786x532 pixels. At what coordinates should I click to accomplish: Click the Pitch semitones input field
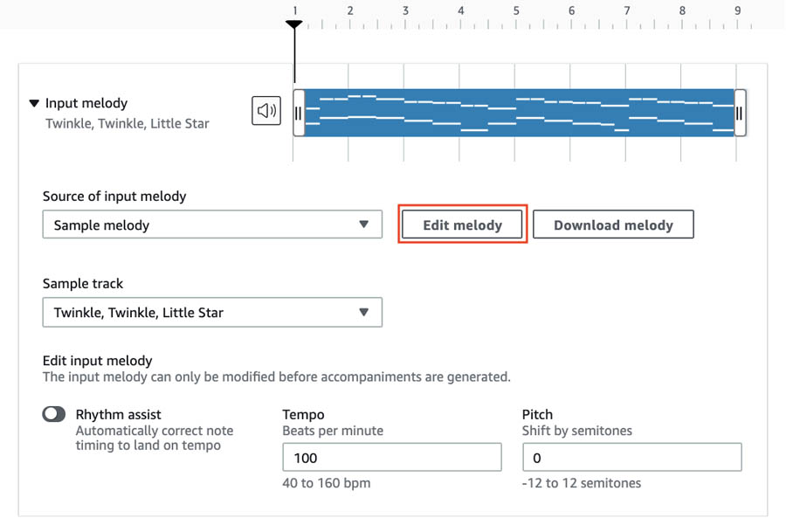[632, 457]
